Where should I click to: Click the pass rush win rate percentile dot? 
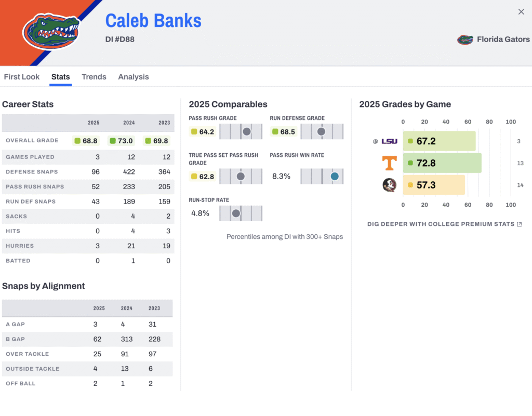click(x=335, y=177)
